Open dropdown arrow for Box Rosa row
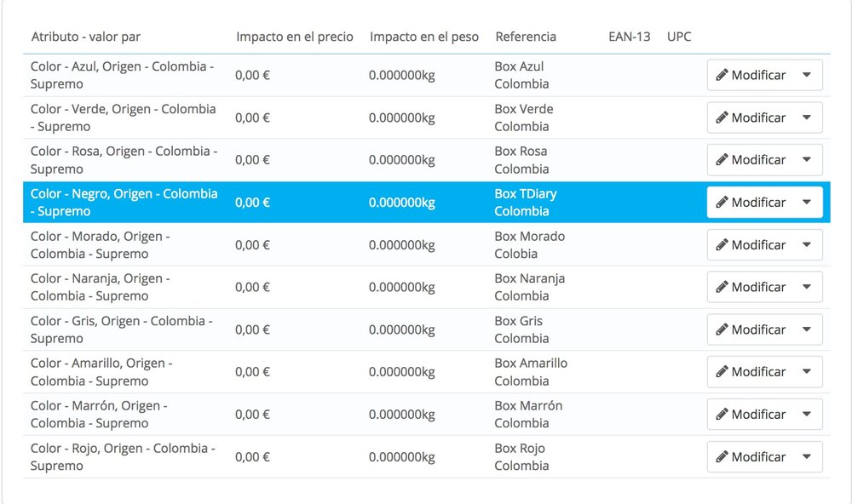 pyautogui.click(x=807, y=160)
